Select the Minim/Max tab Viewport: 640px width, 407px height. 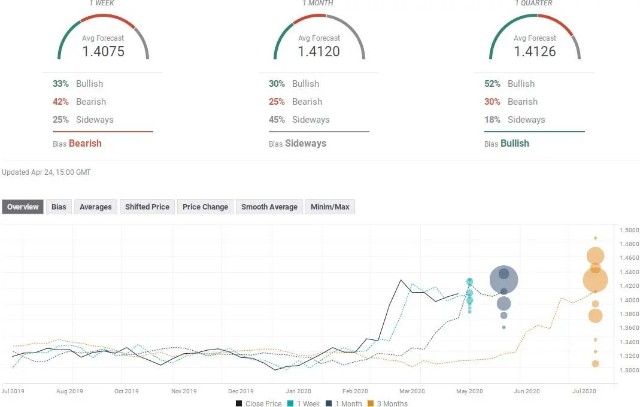329,207
